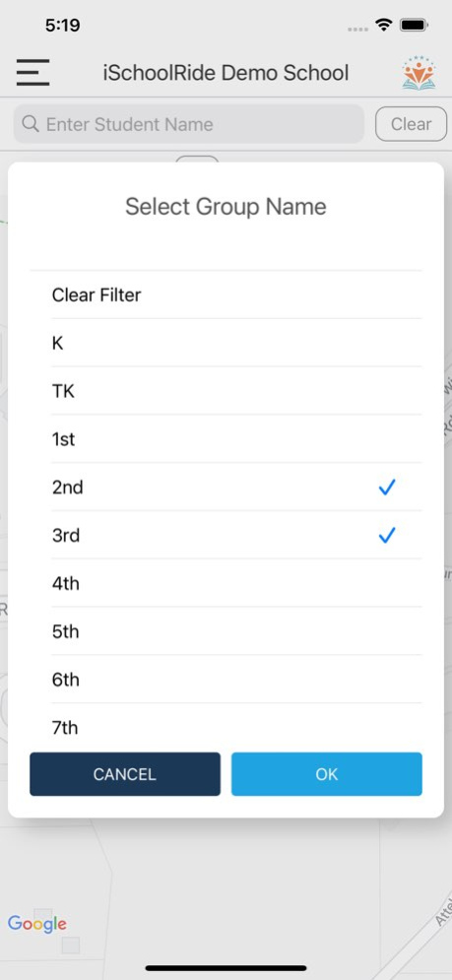The image size is (452, 980).
Task: Tap the Wi-Fi status icon
Action: (383, 25)
